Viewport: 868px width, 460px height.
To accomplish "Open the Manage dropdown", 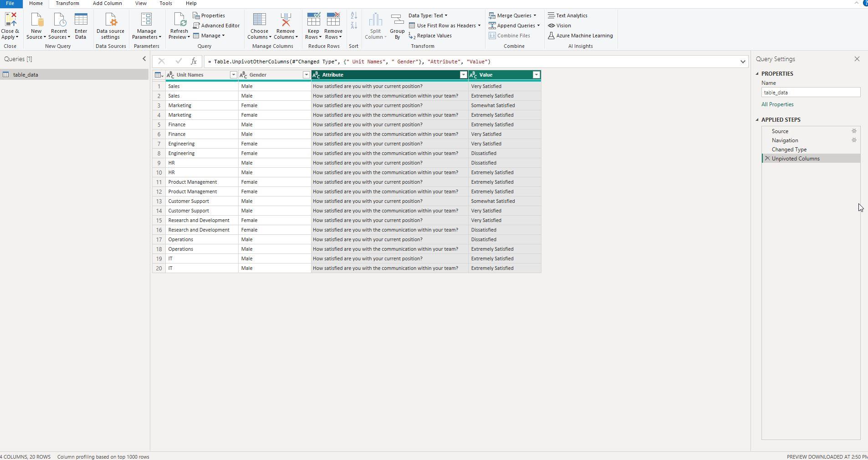I will click(209, 36).
